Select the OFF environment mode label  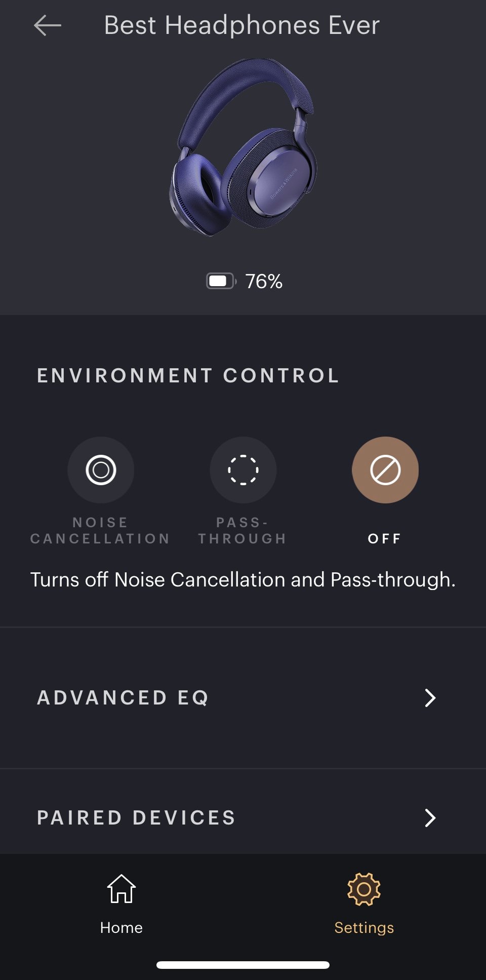[385, 538]
